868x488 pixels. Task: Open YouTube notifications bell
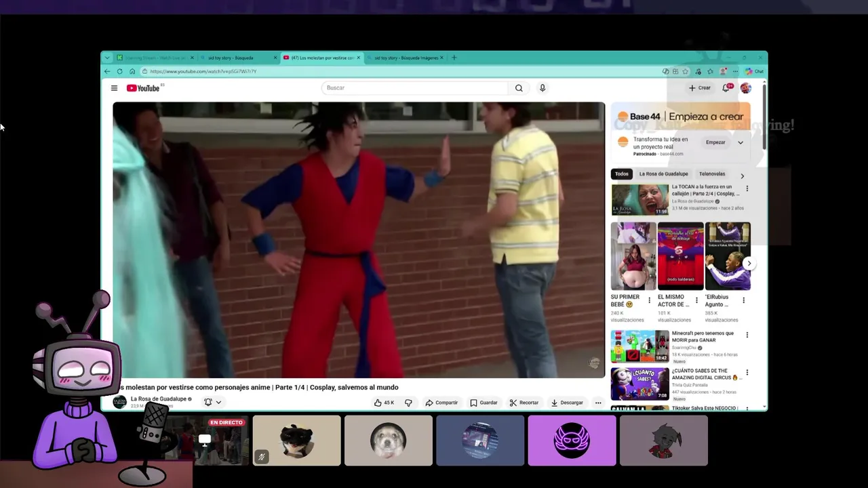point(727,88)
